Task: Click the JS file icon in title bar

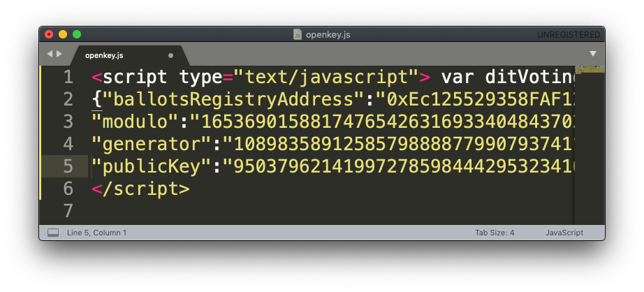Action: pos(297,34)
